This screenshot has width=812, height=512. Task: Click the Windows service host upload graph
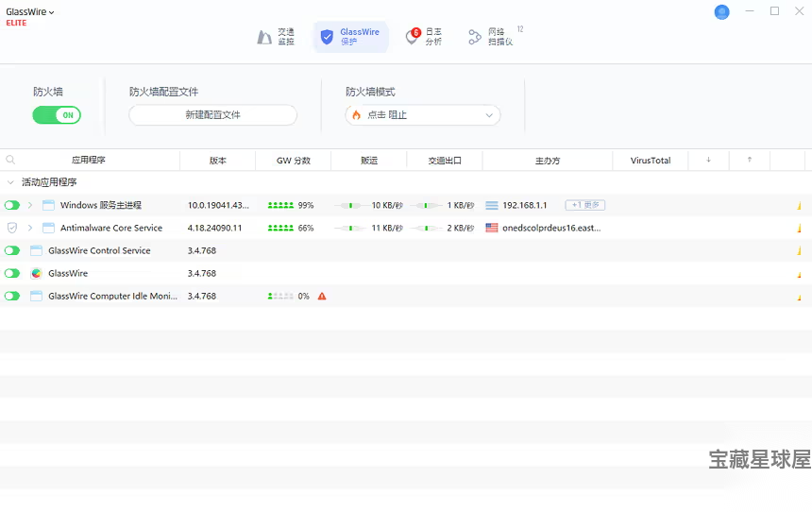426,205
